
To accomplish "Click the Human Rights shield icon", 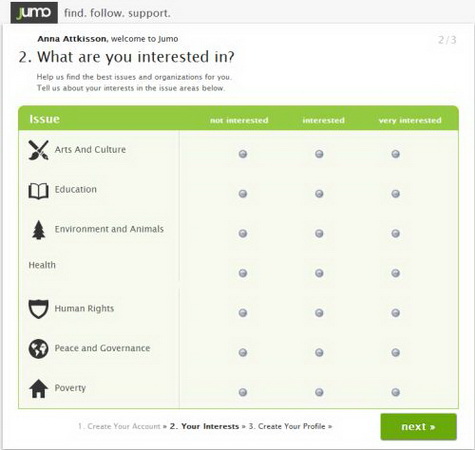I will (x=38, y=309).
